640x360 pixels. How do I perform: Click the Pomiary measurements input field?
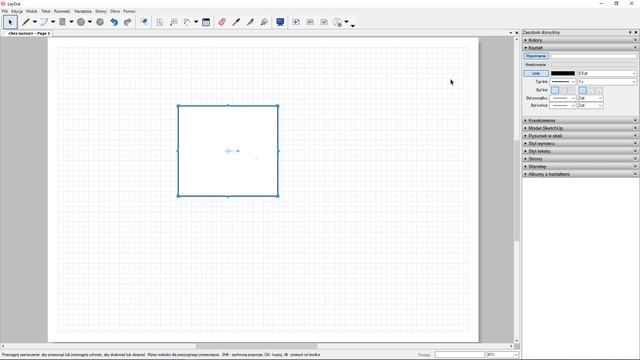[460, 355]
